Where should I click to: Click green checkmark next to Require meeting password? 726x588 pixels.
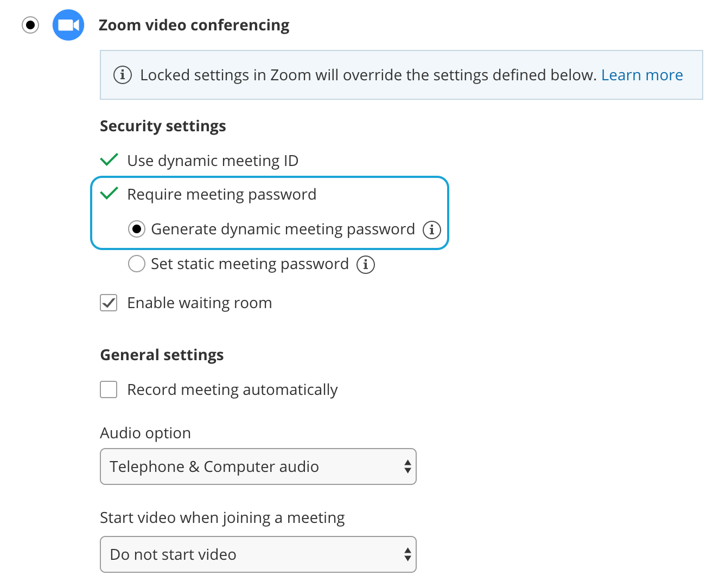pyautogui.click(x=109, y=194)
